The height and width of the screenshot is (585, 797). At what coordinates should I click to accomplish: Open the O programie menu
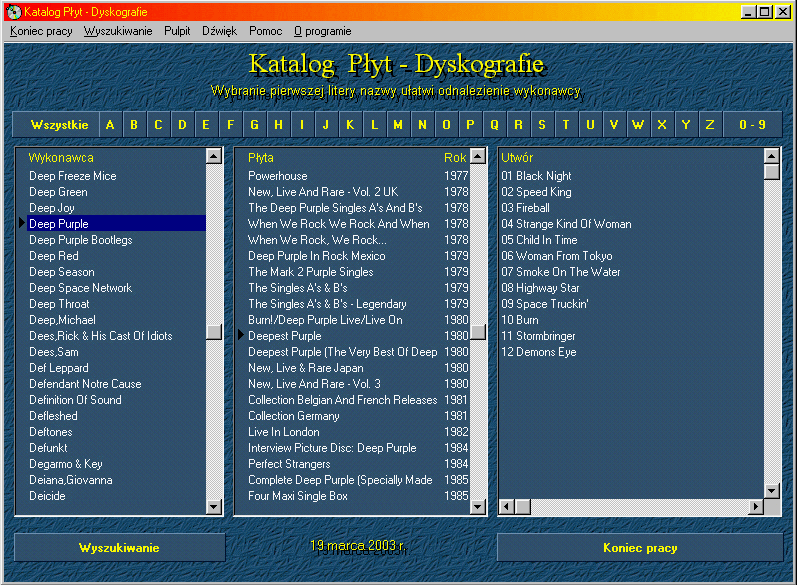pos(323,31)
